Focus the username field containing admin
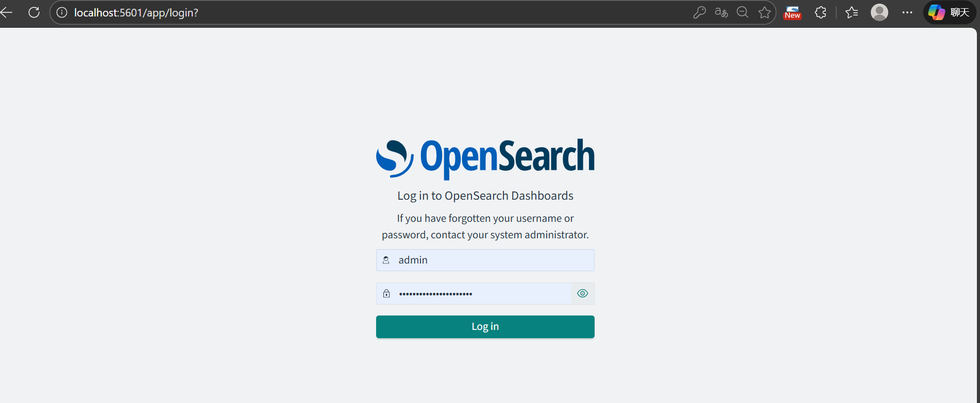This screenshot has height=403, width=980. pyautogui.click(x=485, y=260)
